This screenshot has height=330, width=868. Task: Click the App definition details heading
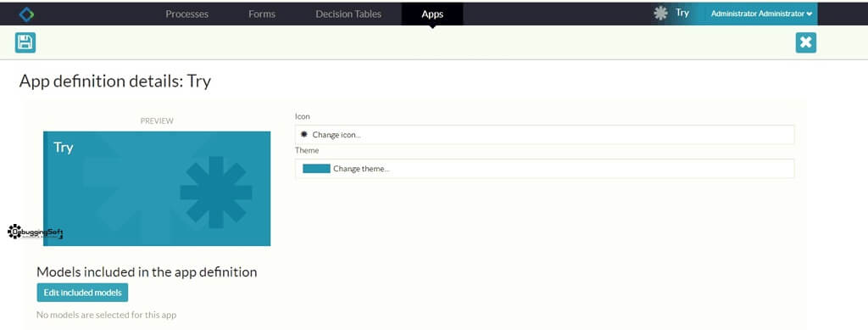(115, 81)
